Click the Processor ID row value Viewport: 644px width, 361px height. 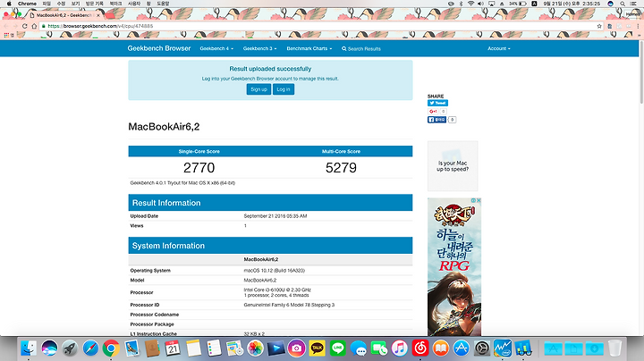289,305
